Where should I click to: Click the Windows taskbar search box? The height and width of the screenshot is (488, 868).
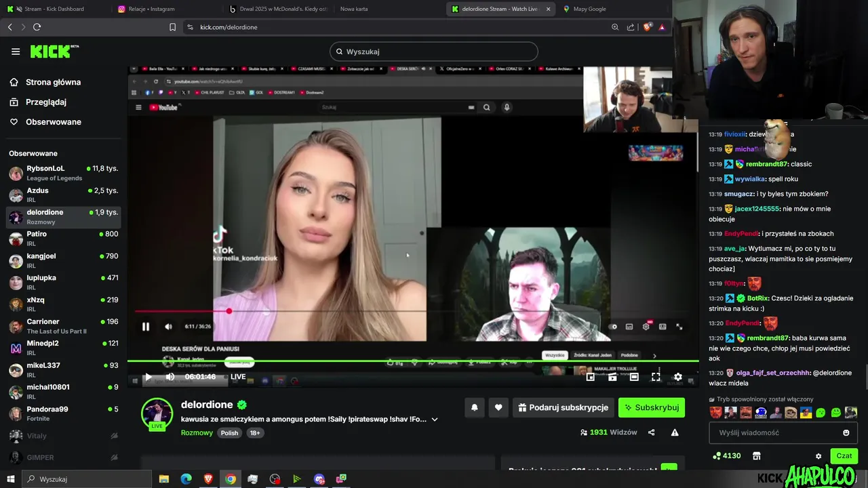click(x=87, y=479)
